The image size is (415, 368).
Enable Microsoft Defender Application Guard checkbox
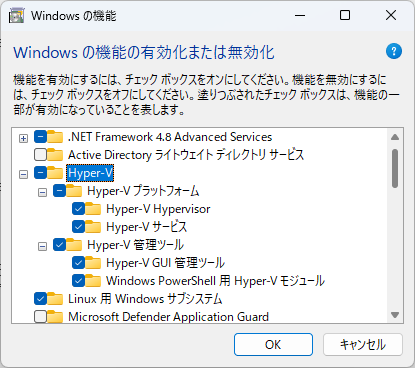click(40, 317)
